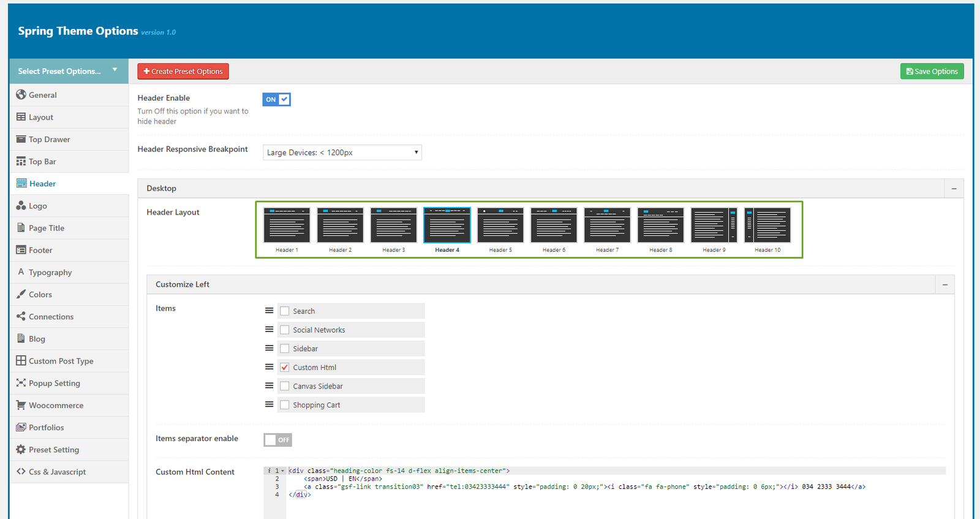This screenshot has width=980, height=519.
Task: Click the Connections share icon
Action: click(x=21, y=316)
